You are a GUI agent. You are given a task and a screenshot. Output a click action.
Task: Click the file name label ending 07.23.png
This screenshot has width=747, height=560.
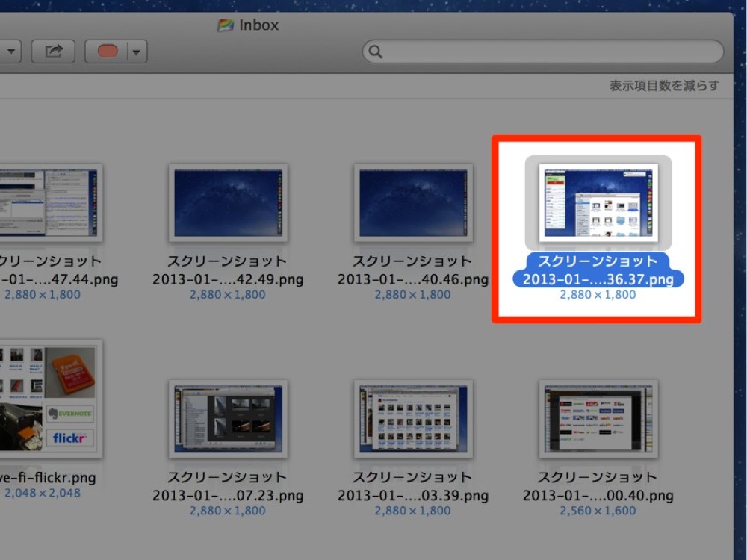click(228, 486)
